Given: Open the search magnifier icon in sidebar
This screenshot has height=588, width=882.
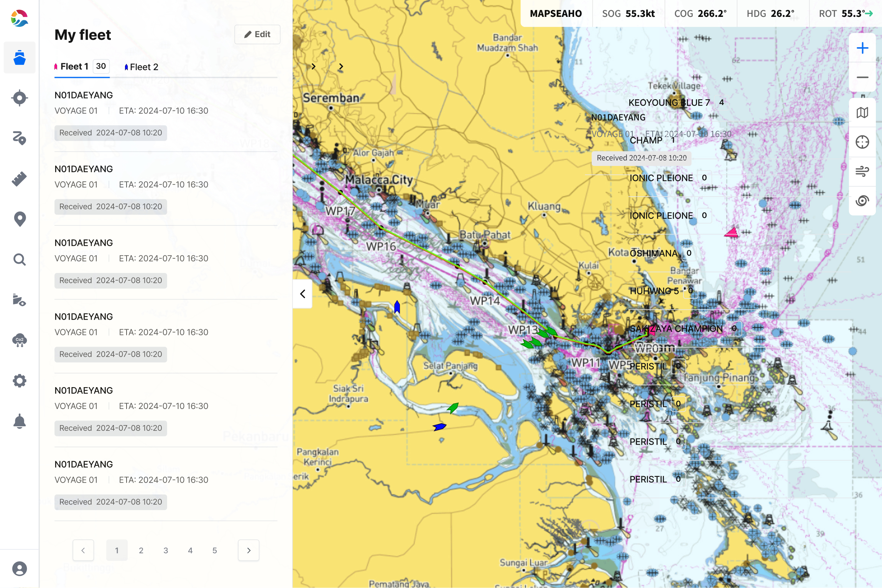Looking at the screenshot, I should click(x=20, y=260).
